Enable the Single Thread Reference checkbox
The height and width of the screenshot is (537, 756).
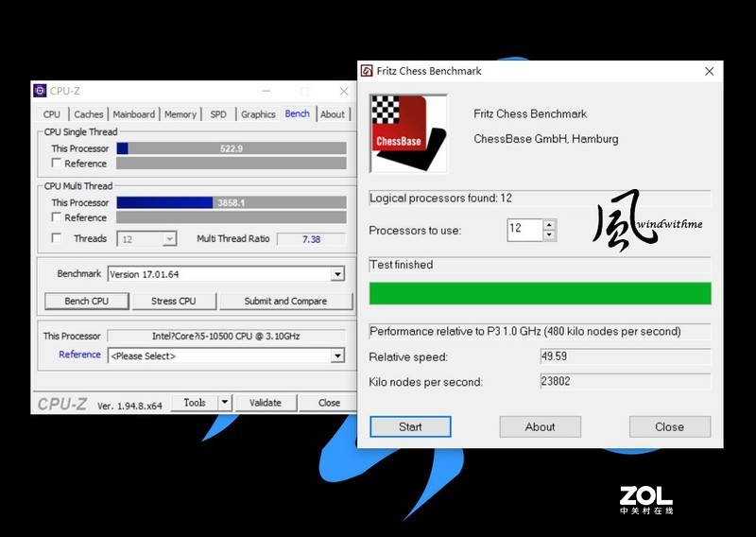[57, 163]
